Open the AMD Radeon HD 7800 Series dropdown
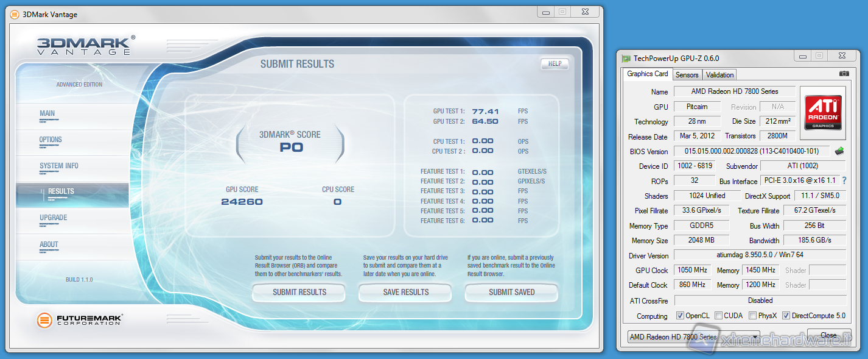The width and height of the screenshot is (868, 359). 693,336
